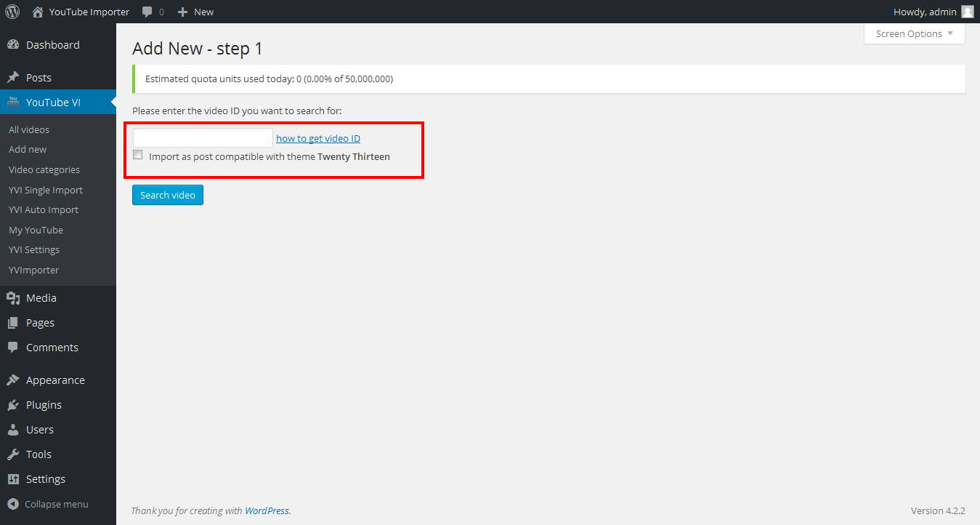Screen dimensions: 980x525
Task: Click the Dashboard gauge icon
Action: click(x=13, y=45)
